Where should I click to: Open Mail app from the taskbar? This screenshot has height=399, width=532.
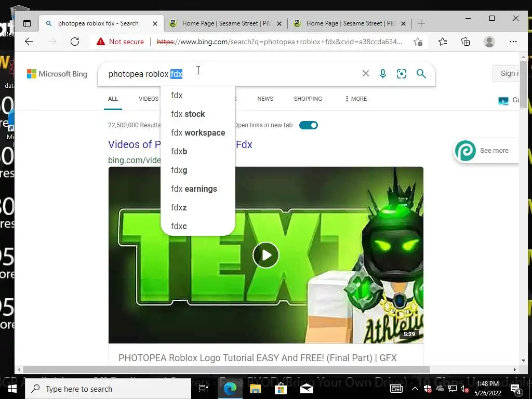coord(306,389)
